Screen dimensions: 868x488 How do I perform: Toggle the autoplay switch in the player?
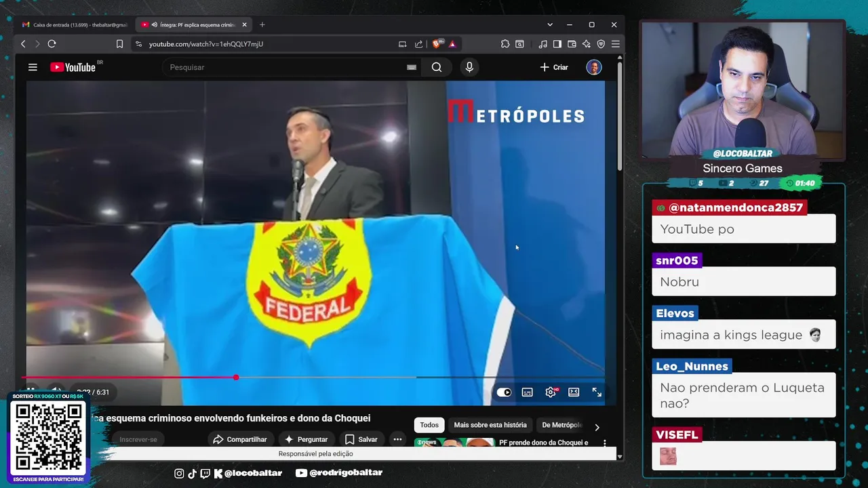[504, 392]
